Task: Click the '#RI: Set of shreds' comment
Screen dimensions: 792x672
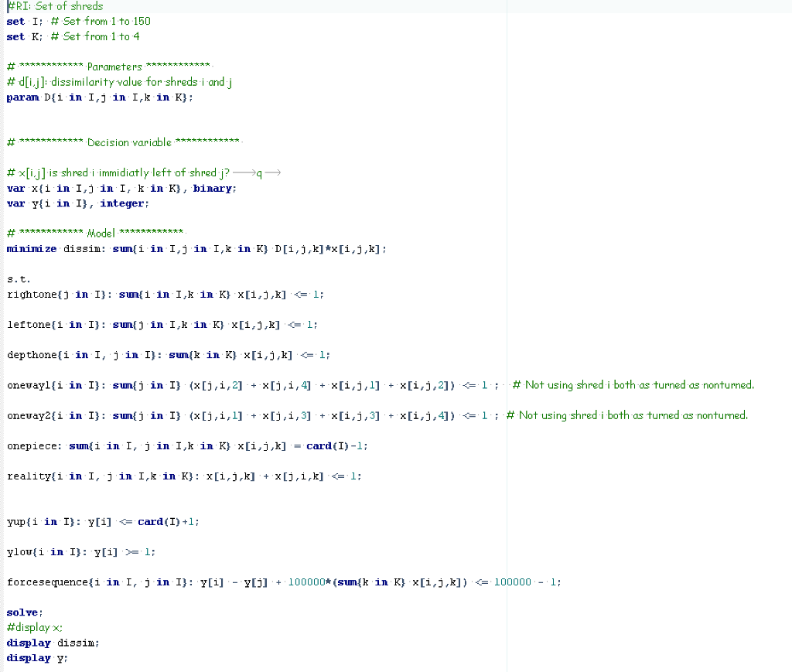Action: click(54, 6)
